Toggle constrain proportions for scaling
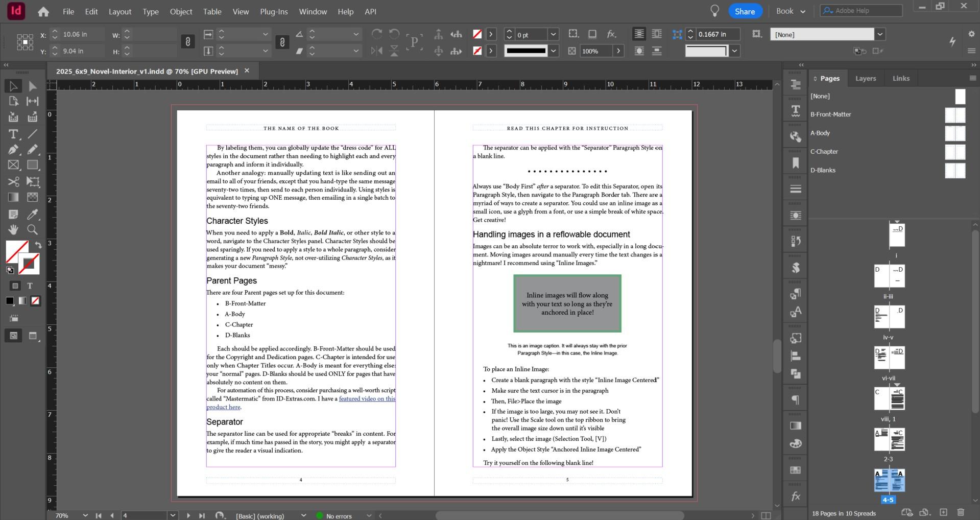 [282, 42]
